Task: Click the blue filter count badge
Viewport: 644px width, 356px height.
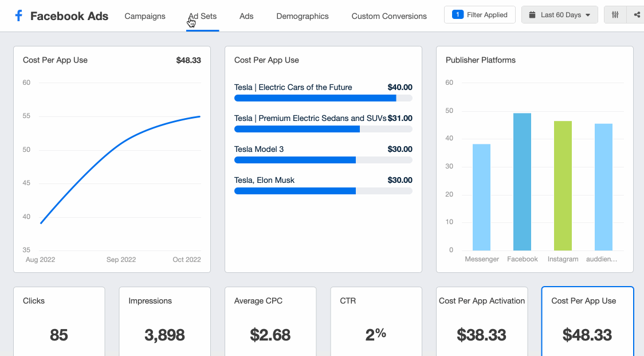Action: (x=458, y=15)
